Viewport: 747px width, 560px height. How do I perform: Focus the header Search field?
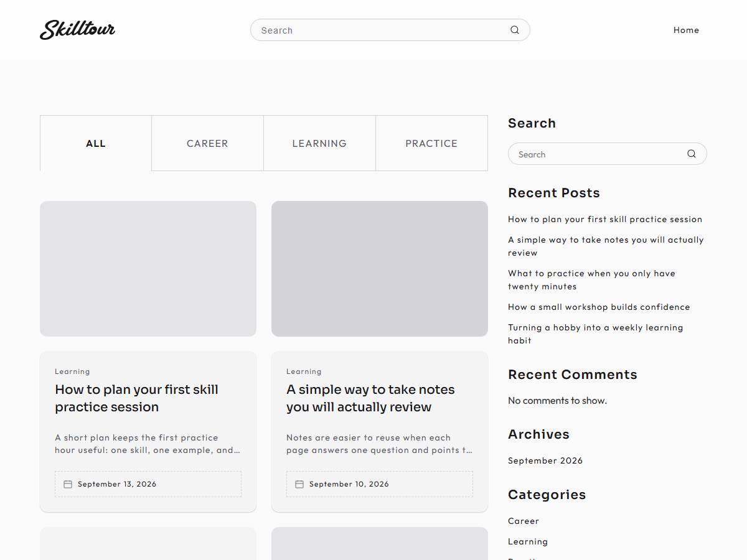tap(390, 30)
